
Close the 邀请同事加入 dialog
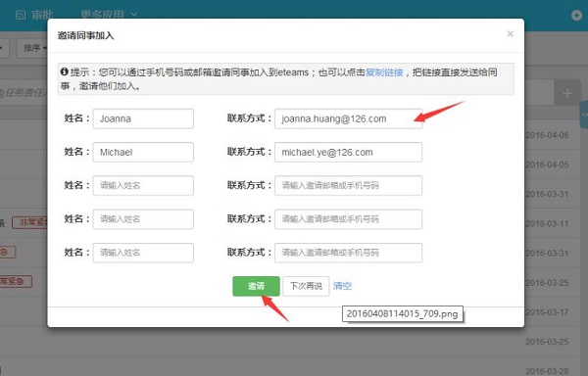tap(510, 33)
